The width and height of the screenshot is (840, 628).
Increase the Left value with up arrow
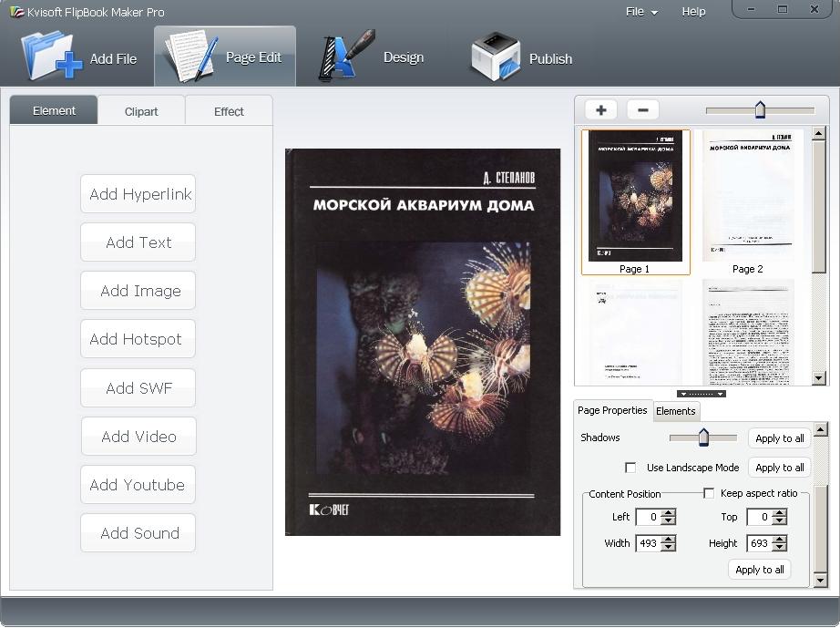(x=668, y=513)
